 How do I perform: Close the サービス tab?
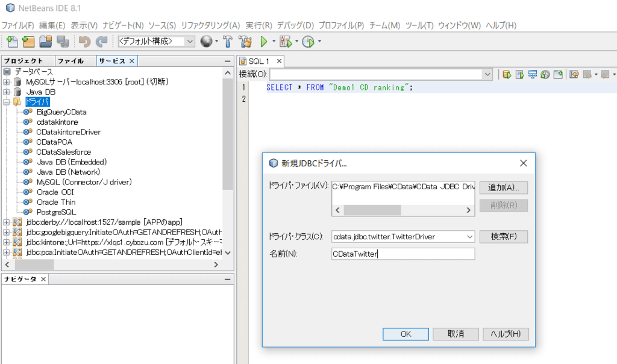point(132,61)
